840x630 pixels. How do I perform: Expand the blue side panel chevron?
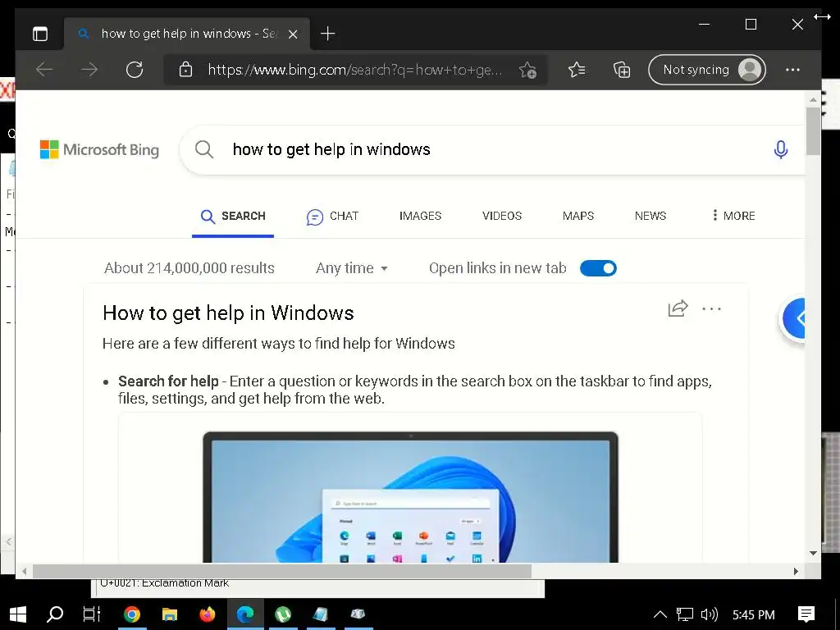tap(794, 318)
